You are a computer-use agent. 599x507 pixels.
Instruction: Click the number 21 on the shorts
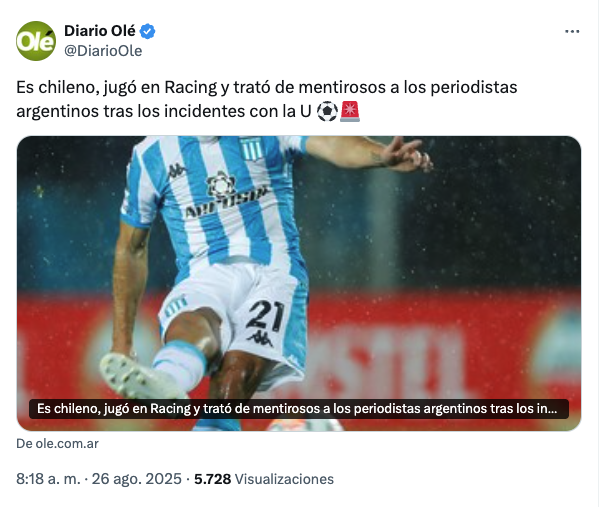point(265,316)
